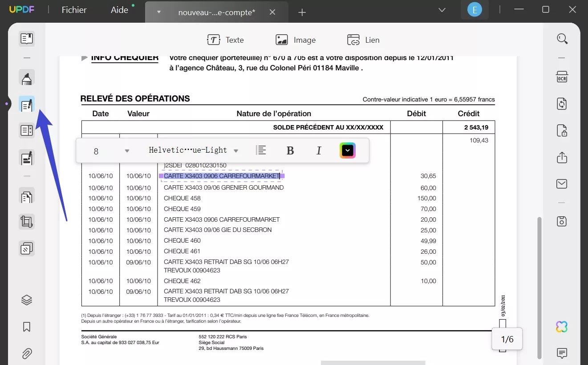Image resolution: width=588 pixels, height=365 pixels.
Task: Click the CARTE X3403 09/06 GRENIER GOURMAND text
Action: point(224,187)
